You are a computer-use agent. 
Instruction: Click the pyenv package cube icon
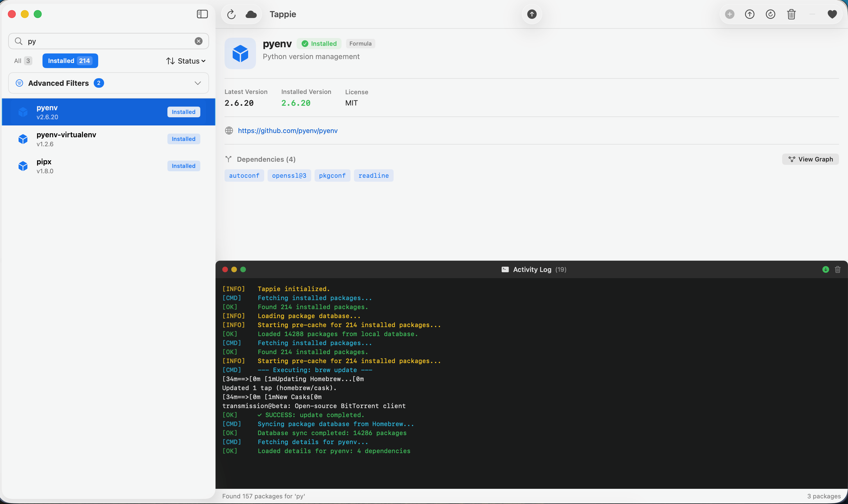(x=240, y=53)
